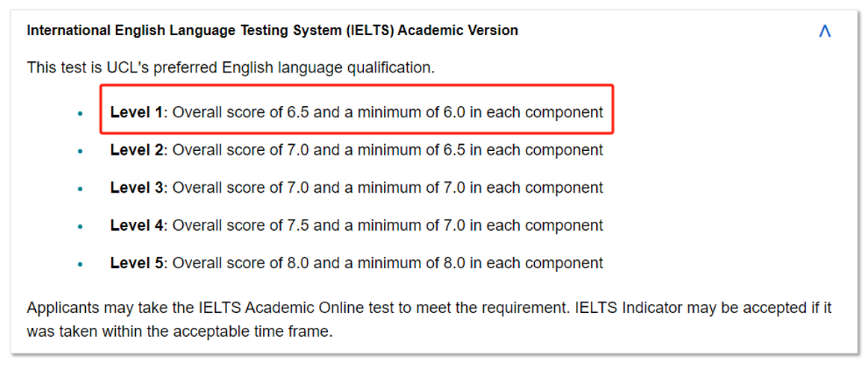The height and width of the screenshot is (366, 868).
Task: Click the IELTS Academic Version heading
Action: 272,31
